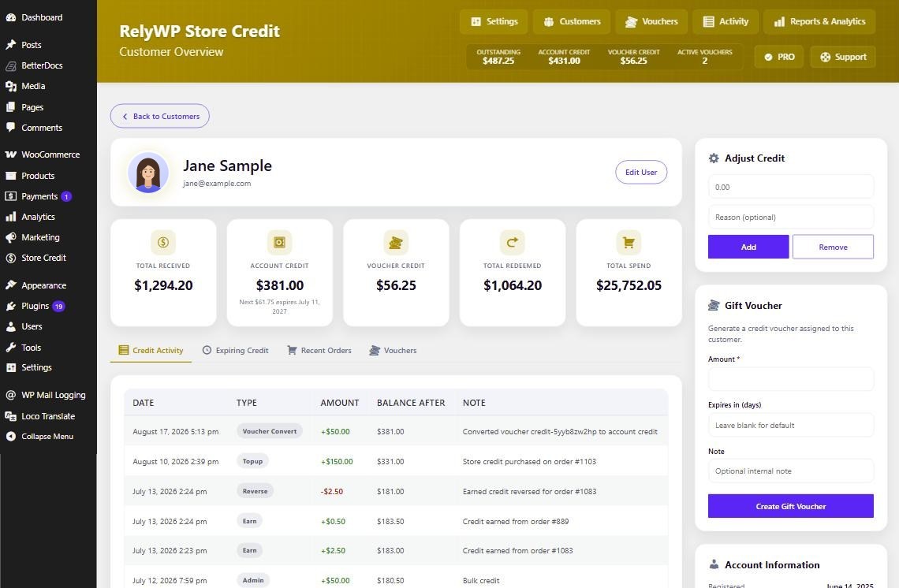This screenshot has width=899, height=588.
Task: Open the Store Credit sidebar icon
Action: coord(10,258)
